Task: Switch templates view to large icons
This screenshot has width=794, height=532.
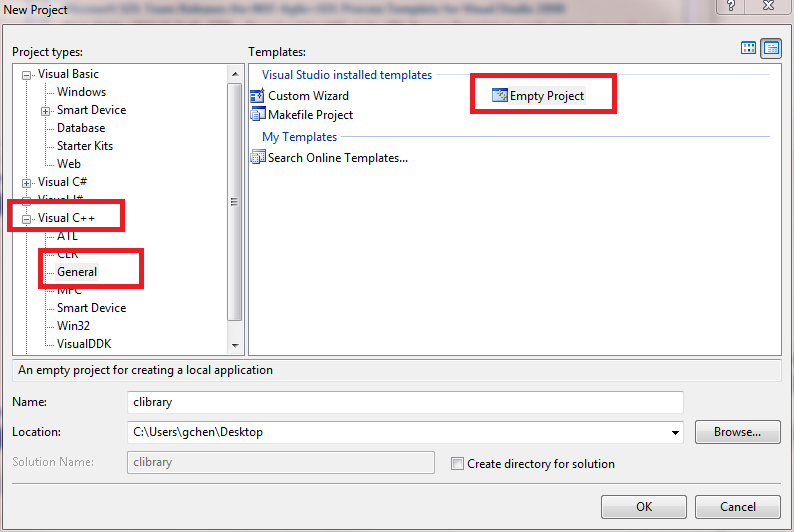Action: tap(748, 48)
